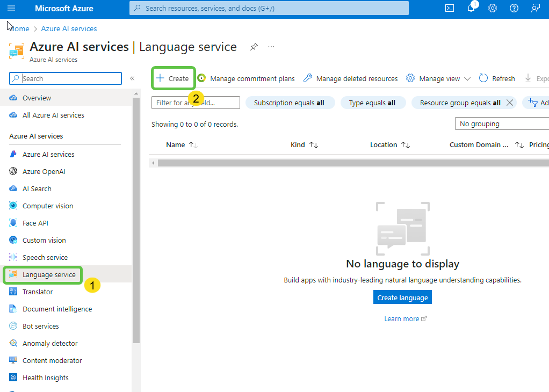Open Speech service in sidebar
Viewport: 549px width, 392px height.
point(45,257)
